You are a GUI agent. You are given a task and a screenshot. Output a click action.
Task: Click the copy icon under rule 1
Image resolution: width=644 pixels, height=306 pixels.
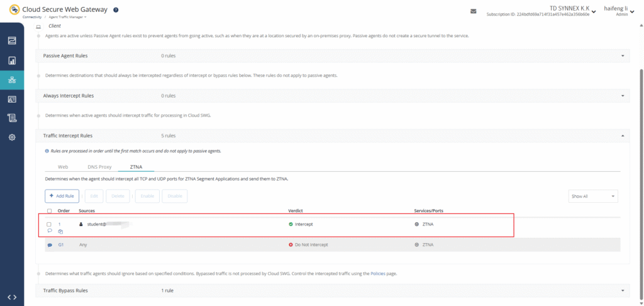tap(60, 232)
